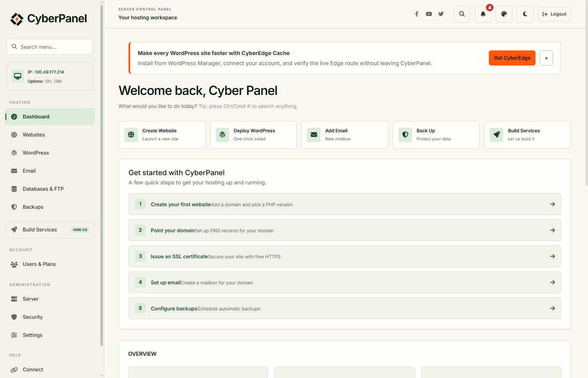The image size is (588, 378).
Task: Open Backups in the sidebar
Action: click(50, 207)
